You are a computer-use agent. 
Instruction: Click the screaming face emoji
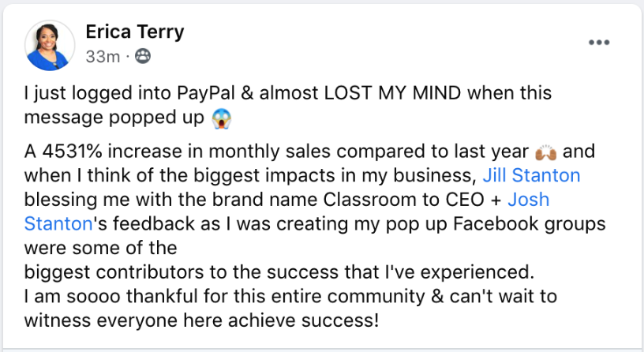point(222,118)
